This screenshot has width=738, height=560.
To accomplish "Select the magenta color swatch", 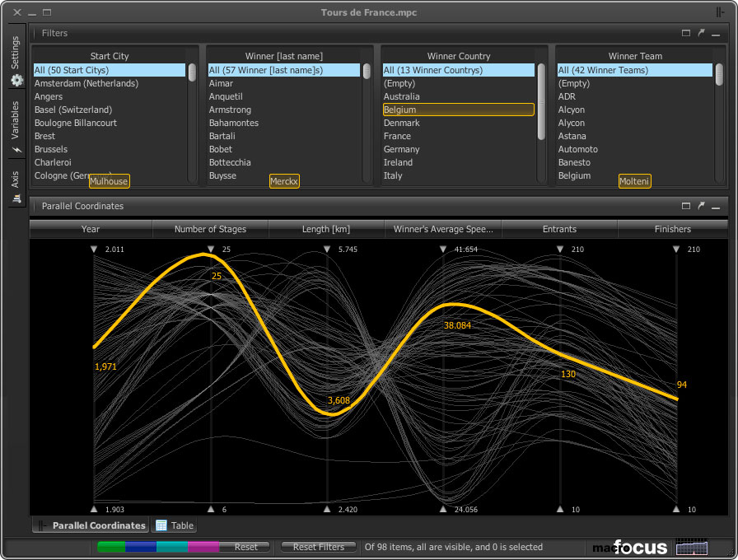I will coord(203,547).
